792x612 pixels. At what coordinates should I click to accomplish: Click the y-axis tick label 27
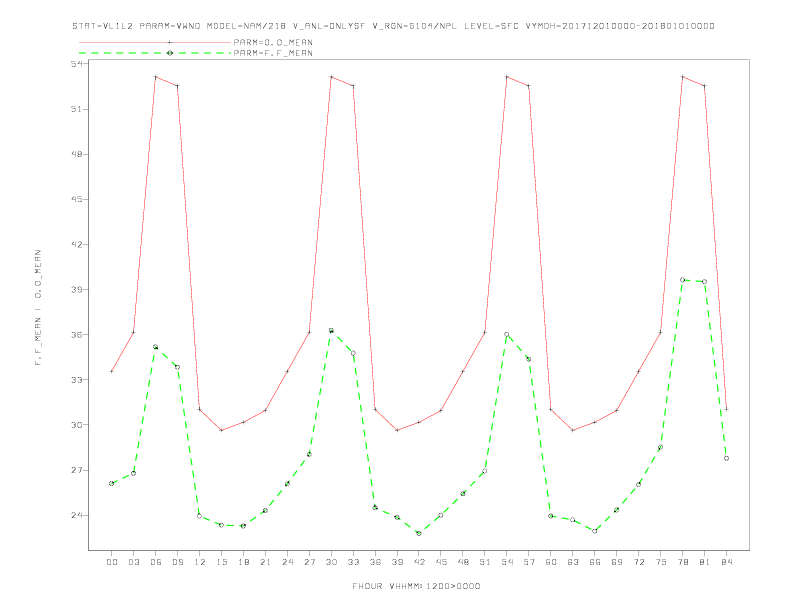point(77,470)
